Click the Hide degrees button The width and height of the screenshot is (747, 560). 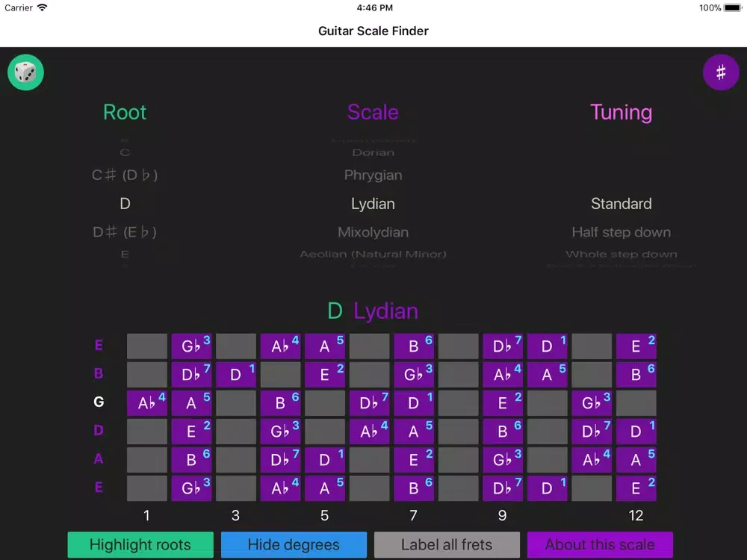tap(294, 545)
